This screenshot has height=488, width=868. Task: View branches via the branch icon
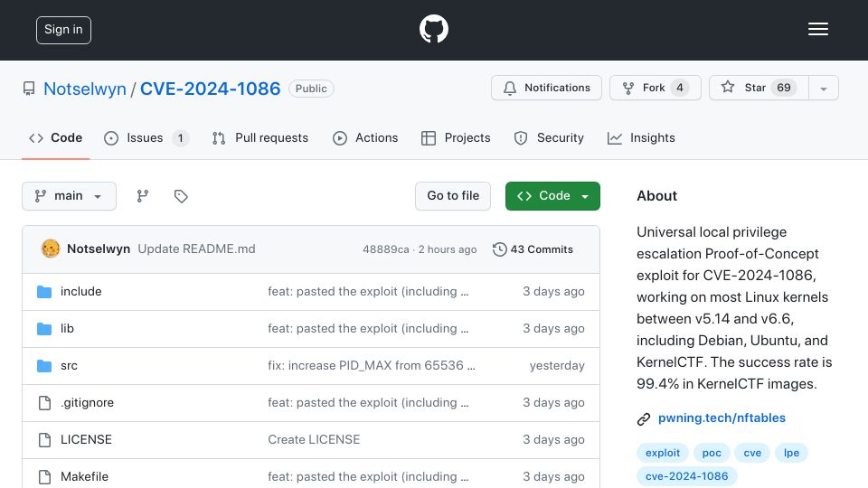pos(143,196)
